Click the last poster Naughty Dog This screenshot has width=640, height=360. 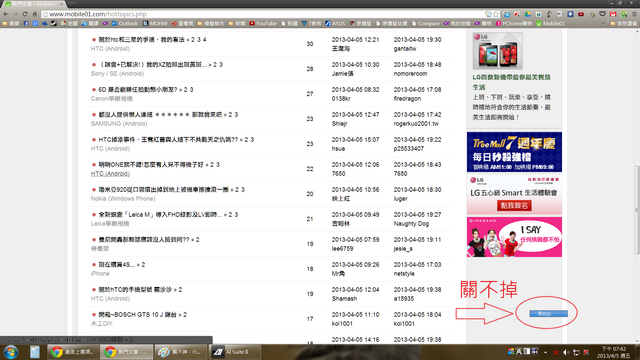point(411,224)
